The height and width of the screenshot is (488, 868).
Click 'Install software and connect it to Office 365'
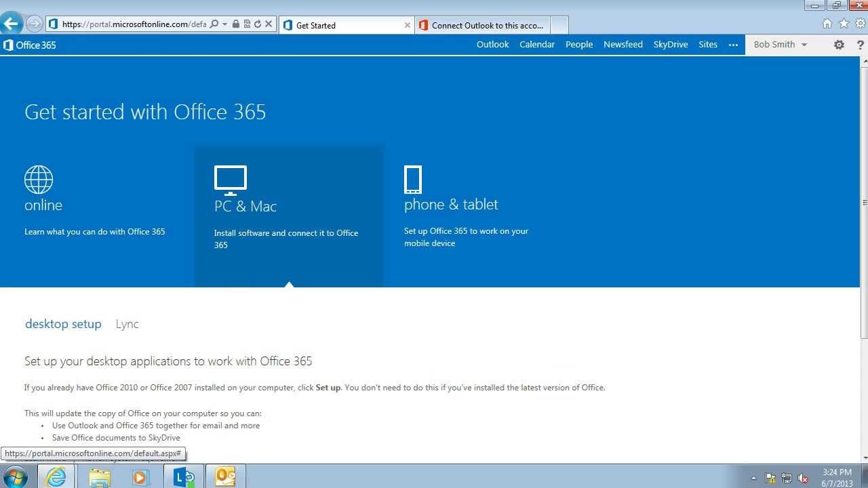tap(286, 239)
